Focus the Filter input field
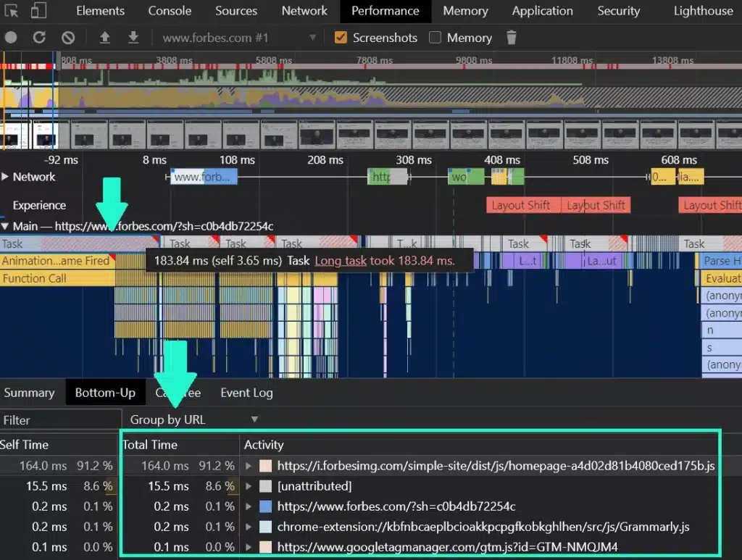Viewport: 742px width, 560px height. [60, 420]
